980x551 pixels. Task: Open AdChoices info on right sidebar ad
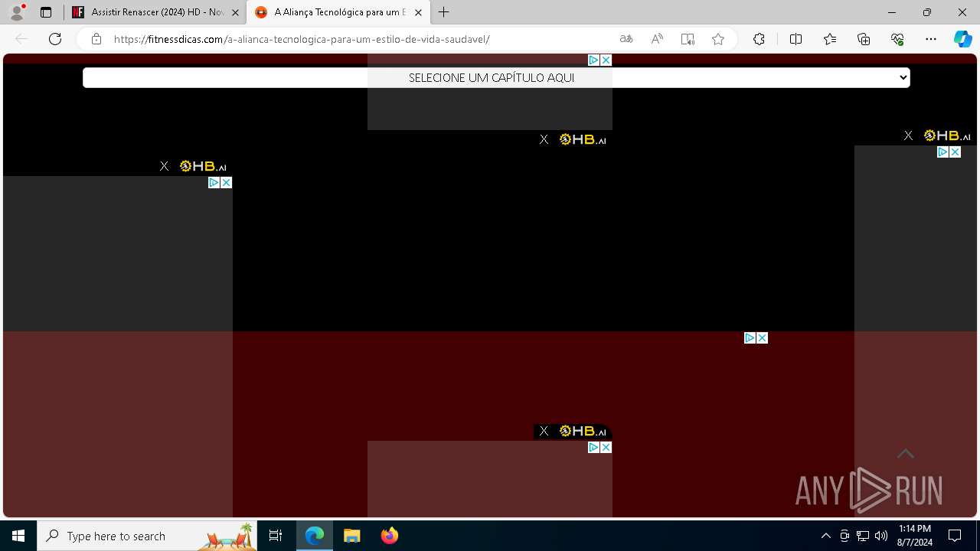(942, 152)
